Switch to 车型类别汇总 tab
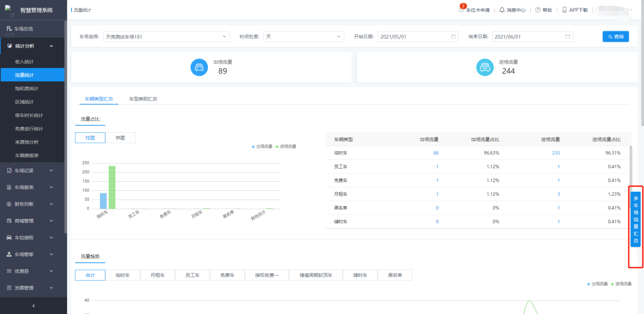The width and height of the screenshot is (644, 314). pyautogui.click(x=143, y=99)
